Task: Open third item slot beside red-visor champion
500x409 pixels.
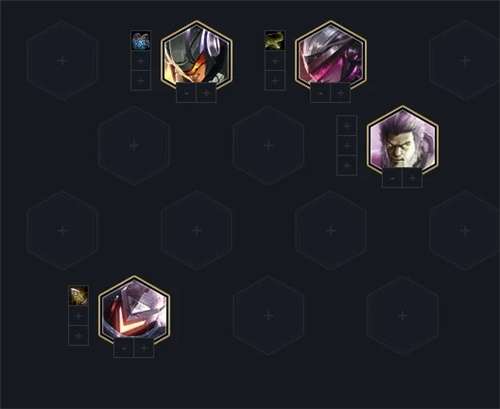Action: click(79, 335)
